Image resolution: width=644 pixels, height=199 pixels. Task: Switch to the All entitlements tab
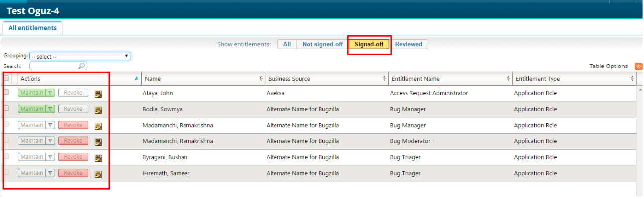32,28
